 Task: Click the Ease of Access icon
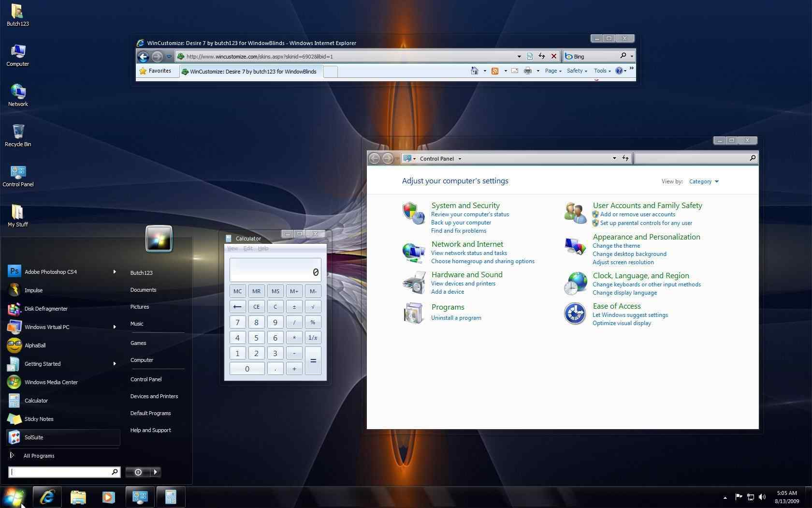tap(575, 314)
